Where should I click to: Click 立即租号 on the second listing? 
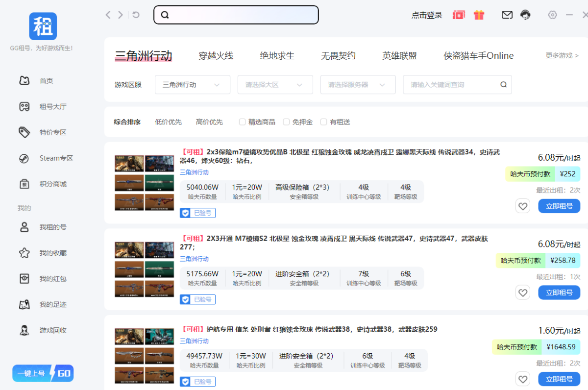pyautogui.click(x=559, y=292)
